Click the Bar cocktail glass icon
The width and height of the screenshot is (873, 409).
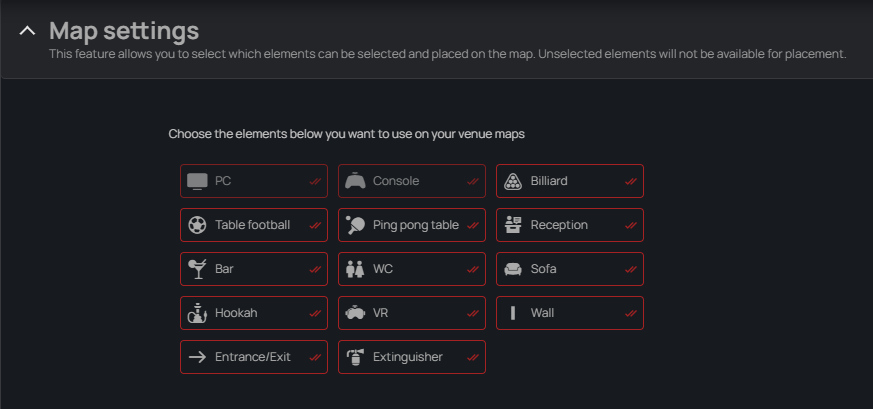click(x=198, y=269)
